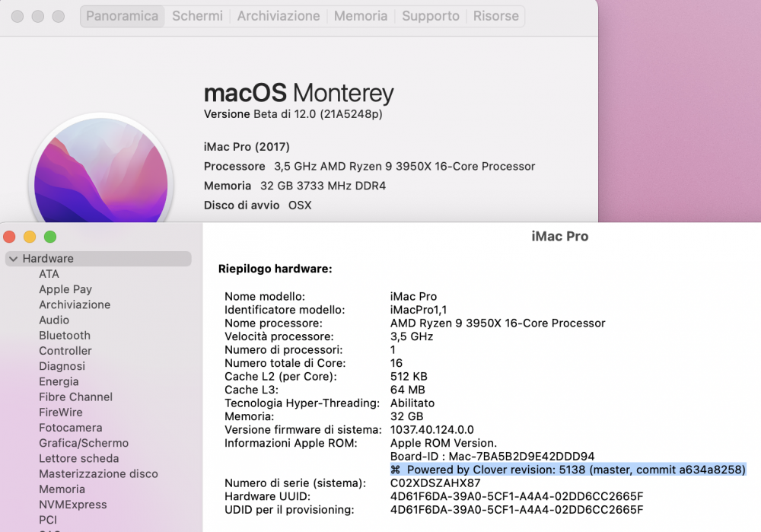Click the yellow minimize button of System Information
This screenshot has width=761, height=532.
pos(30,237)
